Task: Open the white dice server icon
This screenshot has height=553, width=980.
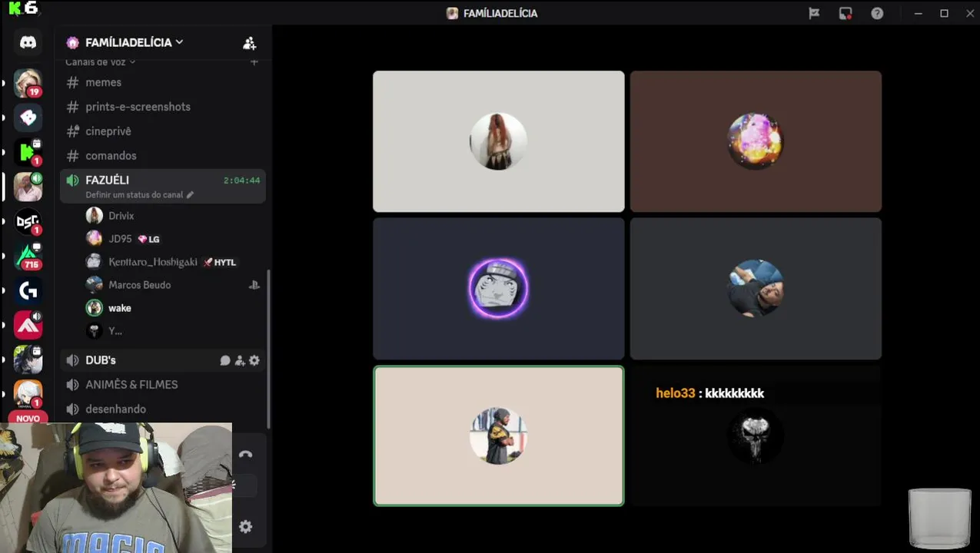Action: 28,118
